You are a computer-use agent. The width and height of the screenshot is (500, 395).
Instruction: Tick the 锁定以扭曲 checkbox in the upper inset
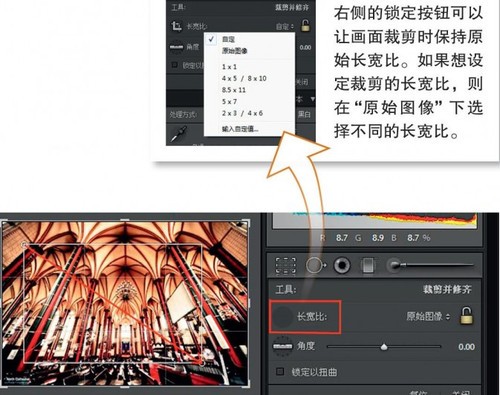pos(174,65)
